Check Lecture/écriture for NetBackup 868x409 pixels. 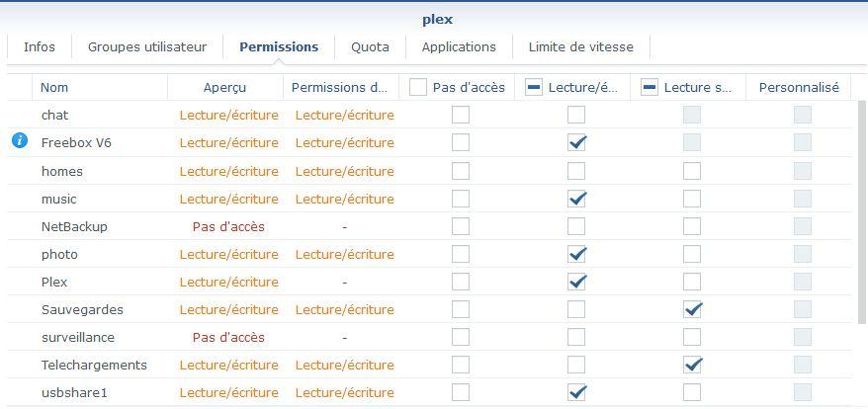coord(576,226)
